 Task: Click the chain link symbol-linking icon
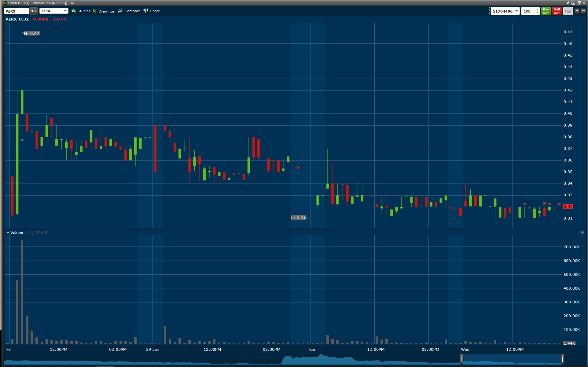point(583,11)
